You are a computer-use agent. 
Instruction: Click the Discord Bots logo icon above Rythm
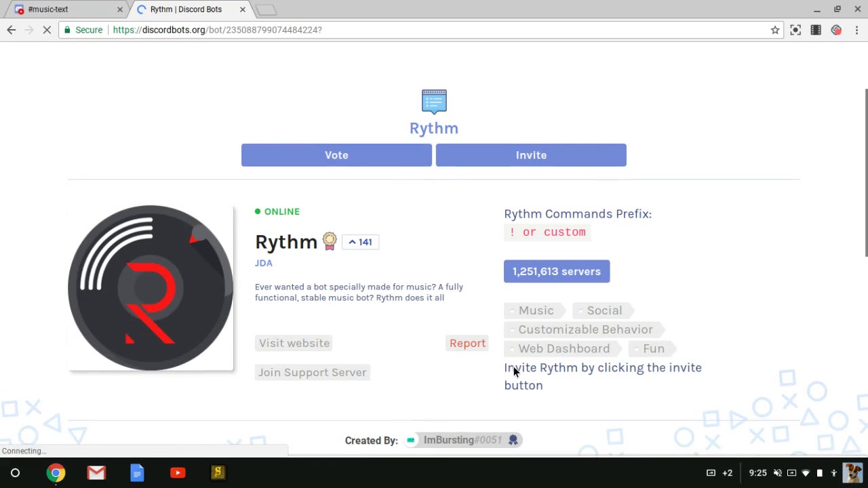click(434, 101)
